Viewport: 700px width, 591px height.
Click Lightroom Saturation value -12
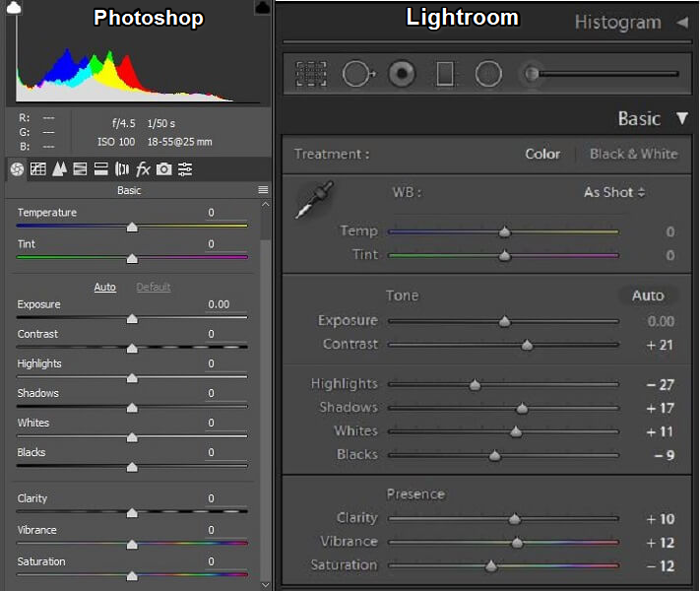click(661, 566)
